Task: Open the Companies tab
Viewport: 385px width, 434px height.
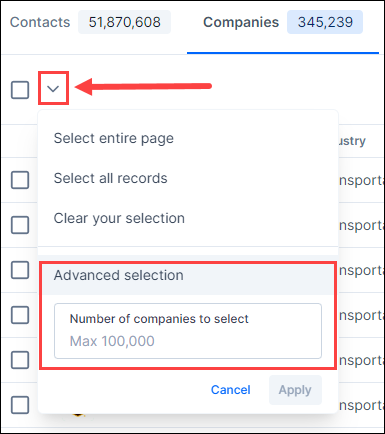Action: tap(241, 22)
